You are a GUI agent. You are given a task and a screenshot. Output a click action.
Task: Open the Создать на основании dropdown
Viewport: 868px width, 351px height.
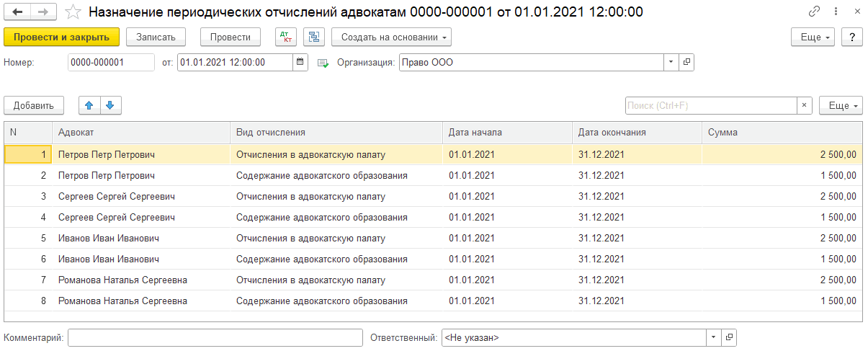click(x=391, y=37)
